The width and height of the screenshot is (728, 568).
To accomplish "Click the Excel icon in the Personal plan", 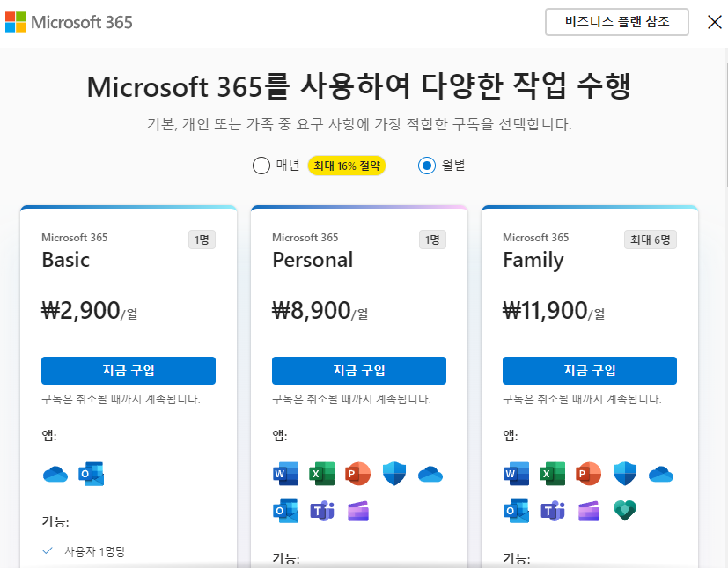I will point(322,474).
